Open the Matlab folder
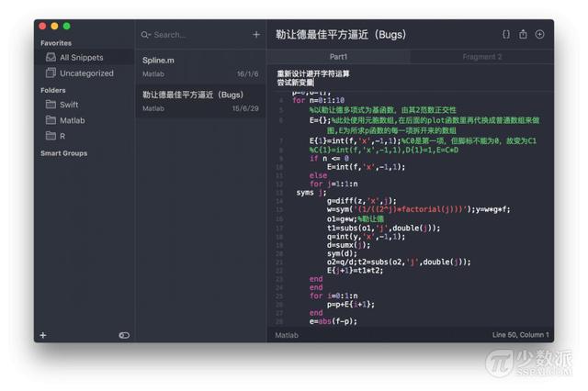Image resolution: width=588 pixels, height=391 pixels. (72, 120)
